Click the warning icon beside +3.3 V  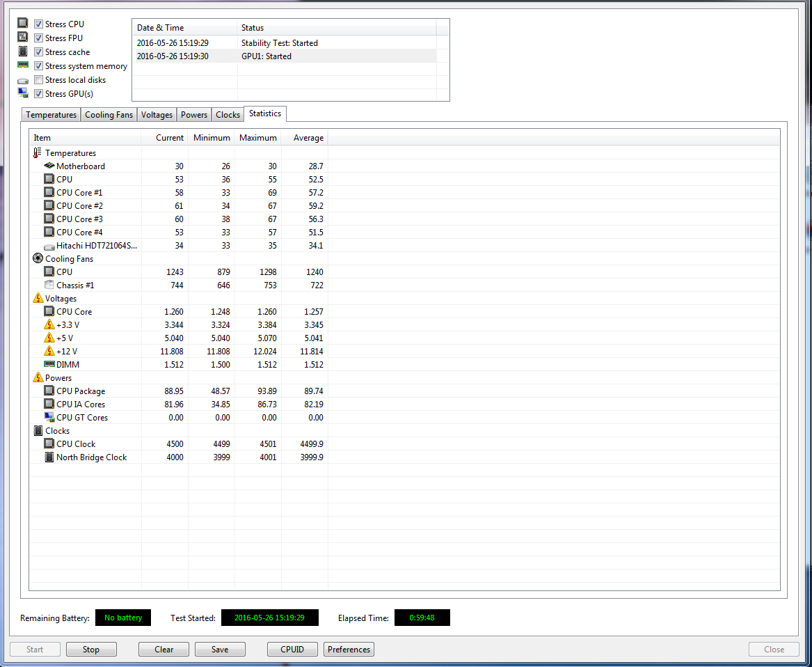pos(49,325)
